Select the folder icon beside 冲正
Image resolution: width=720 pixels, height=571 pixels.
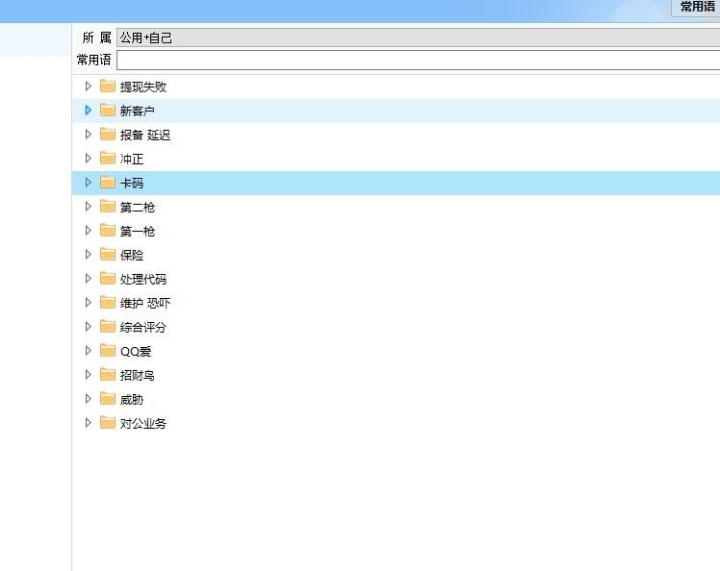(x=108, y=159)
